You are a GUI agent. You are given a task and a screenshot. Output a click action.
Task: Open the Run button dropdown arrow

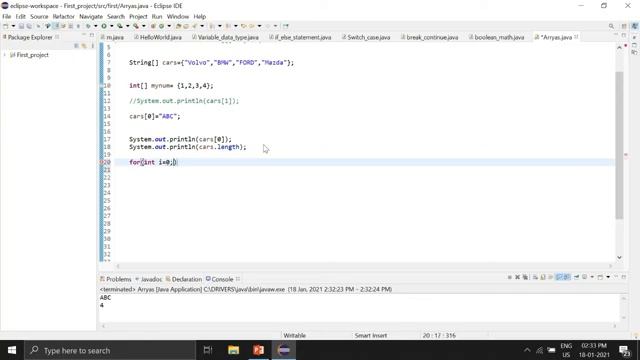point(112,26)
